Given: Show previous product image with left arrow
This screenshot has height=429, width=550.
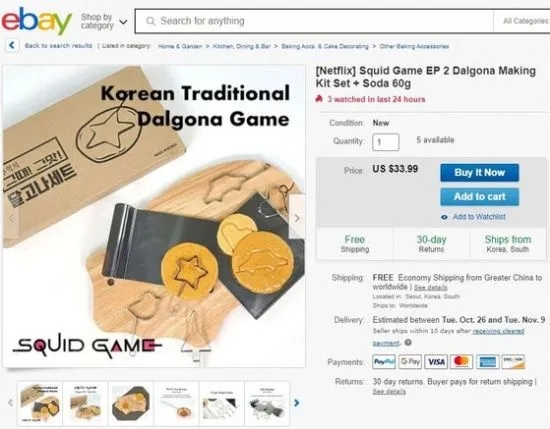Looking at the screenshot, I should (x=11, y=218).
